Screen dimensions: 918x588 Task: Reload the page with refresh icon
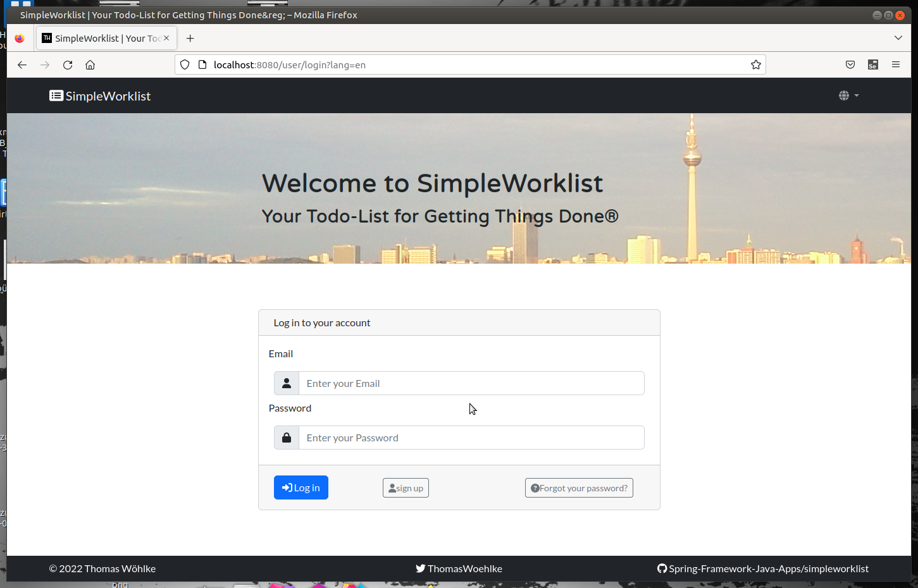coord(68,64)
